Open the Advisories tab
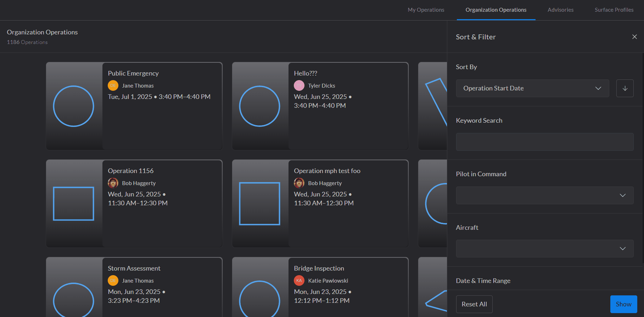The width and height of the screenshot is (644, 317). click(560, 10)
